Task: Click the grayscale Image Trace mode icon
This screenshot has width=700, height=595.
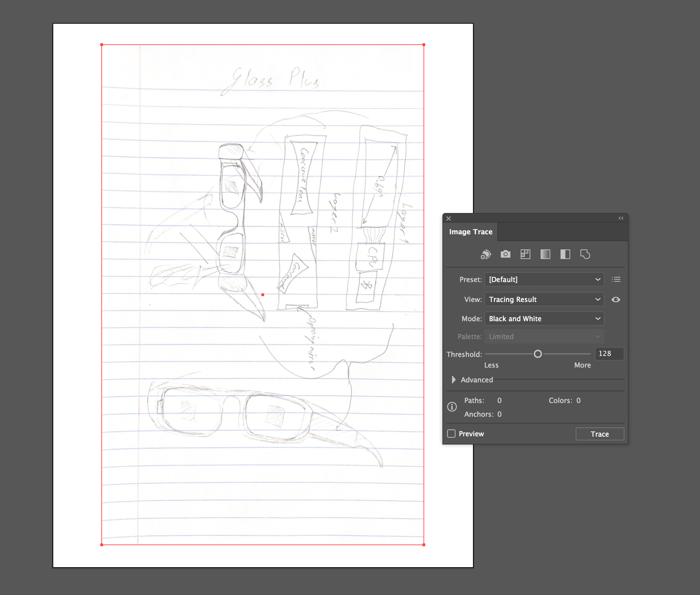Action: tap(545, 255)
